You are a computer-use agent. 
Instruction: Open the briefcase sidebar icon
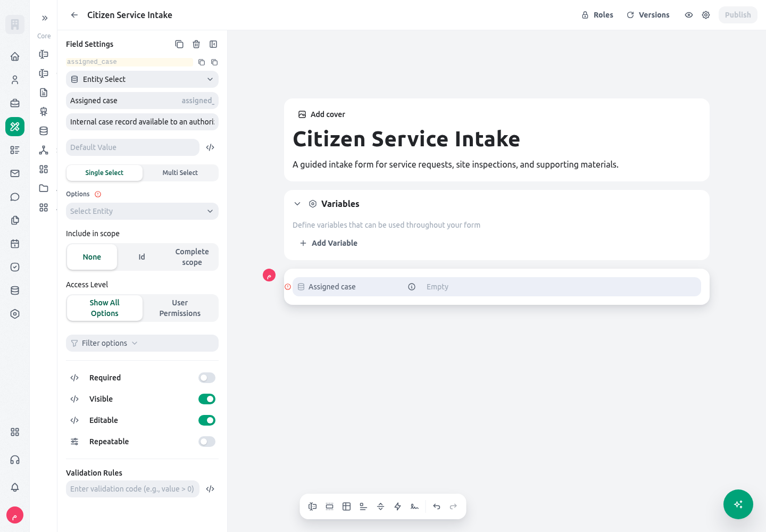click(15, 103)
